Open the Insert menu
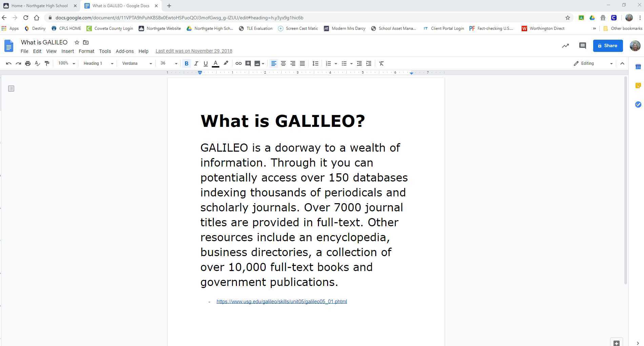Image resolution: width=644 pixels, height=346 pixels. pos(67,51)
